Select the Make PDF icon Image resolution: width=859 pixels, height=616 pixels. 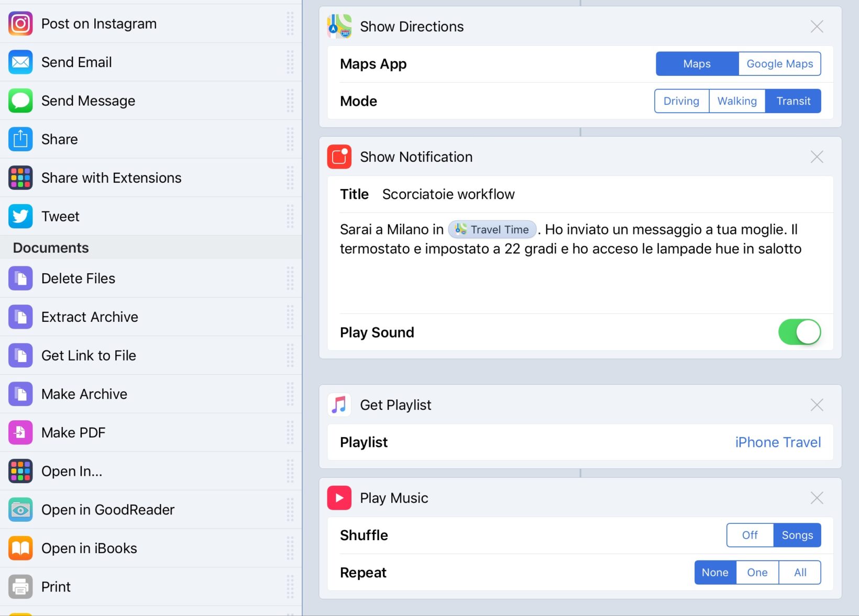pyautogui.click(x=20, y=432)
